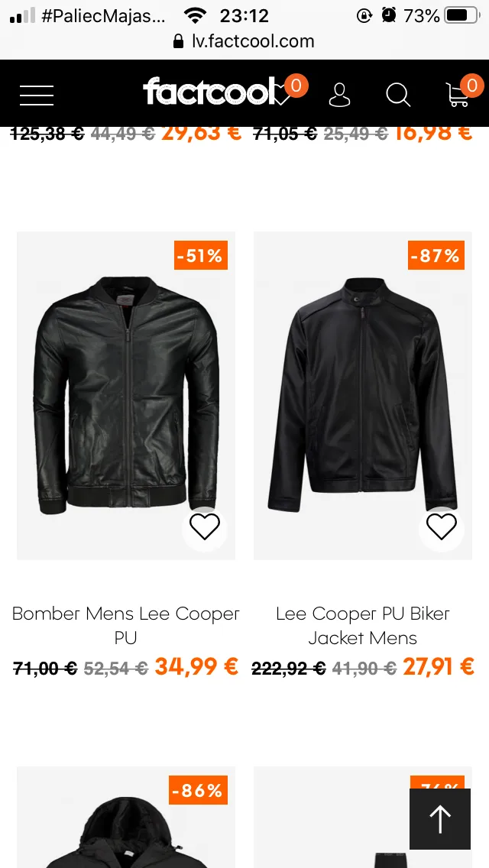View the bomber jacket product image

126,395
